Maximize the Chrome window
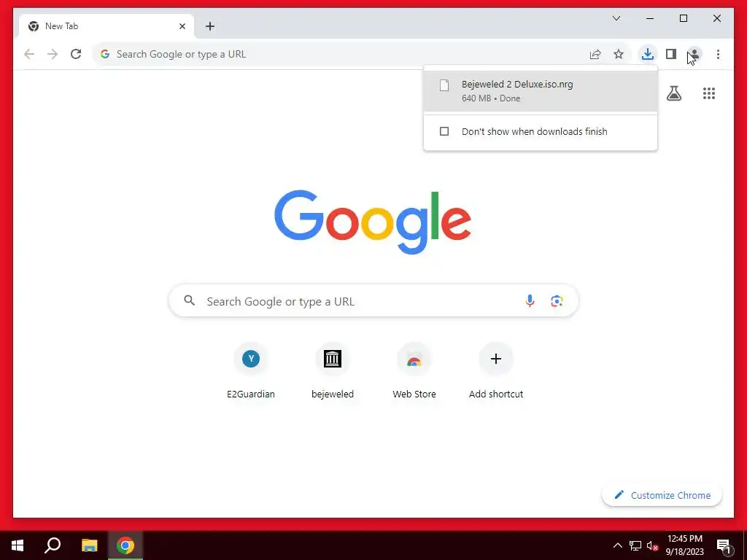 pyautogui.click(x=683, y=18)
